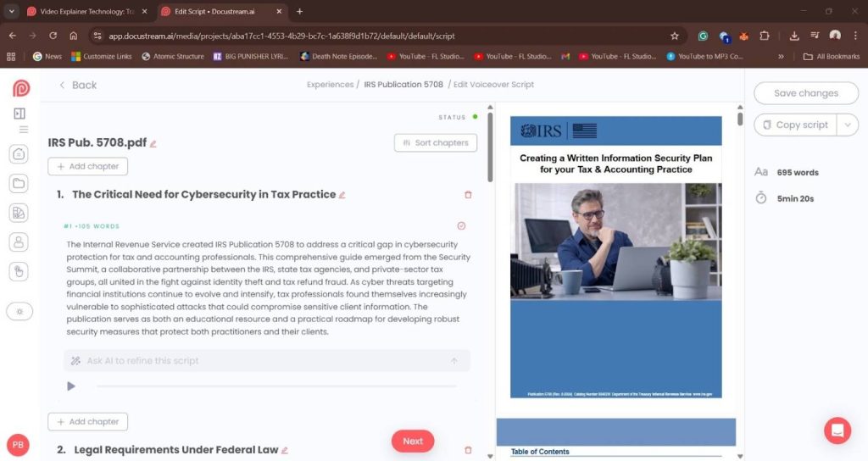868x461 pixels.
Task: Focus the Ask AI to refine script field
Action: [x=267, y=361]
